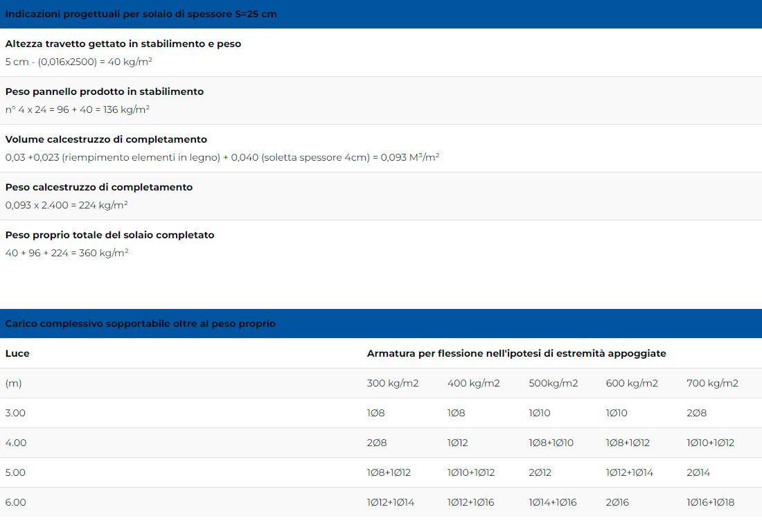Click the 5.00 row cell under 300 kg/m2

(x=389, y=472)
